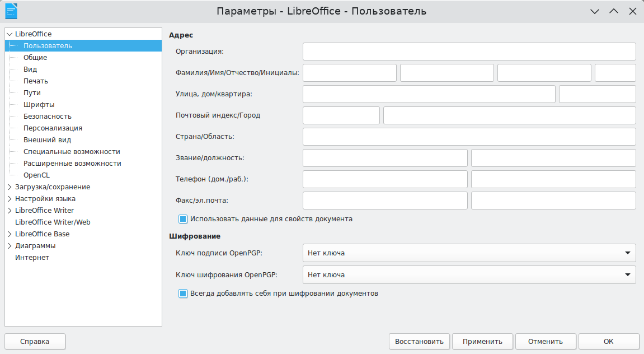Expand the Диаграммы tree node
The width and height of the screenshot is (644, 354).
(x=10, y=246)
